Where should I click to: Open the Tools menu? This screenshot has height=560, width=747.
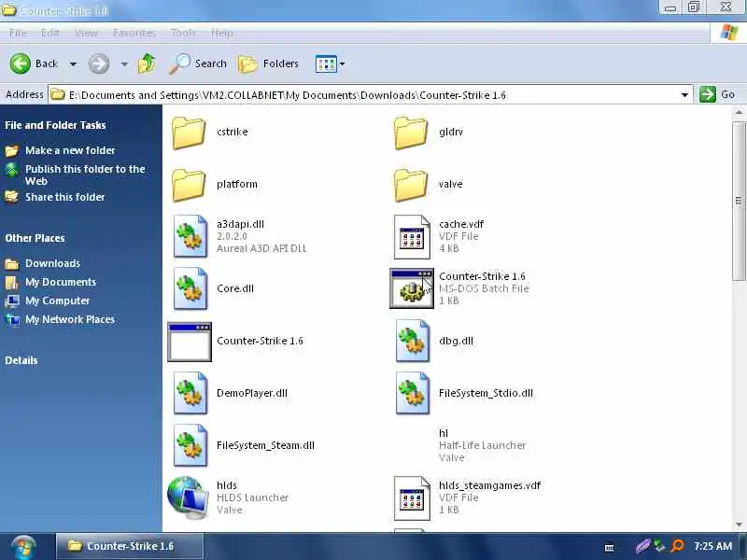click(x=183, y=33)
